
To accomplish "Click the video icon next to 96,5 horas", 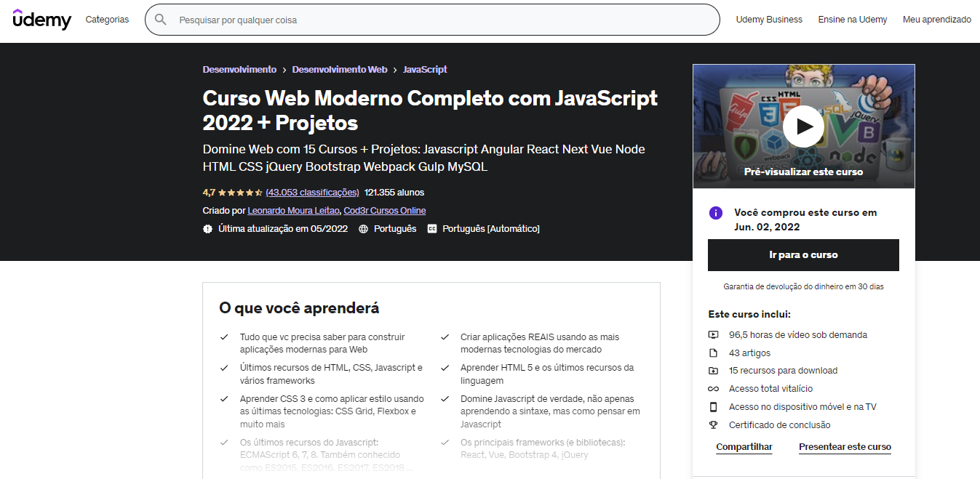I will (713, 335).
